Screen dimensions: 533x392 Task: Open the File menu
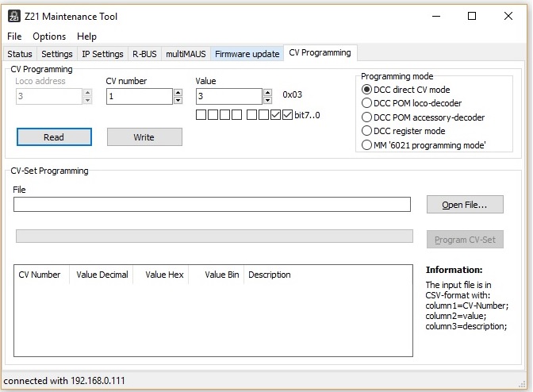[x=15, y=37]
